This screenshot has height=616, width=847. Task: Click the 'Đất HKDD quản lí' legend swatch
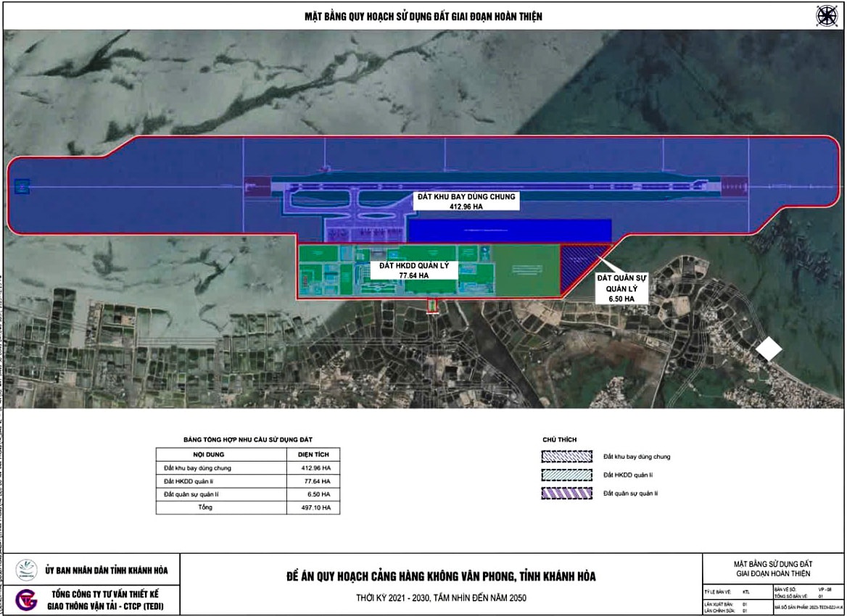[x=568, y=475]
